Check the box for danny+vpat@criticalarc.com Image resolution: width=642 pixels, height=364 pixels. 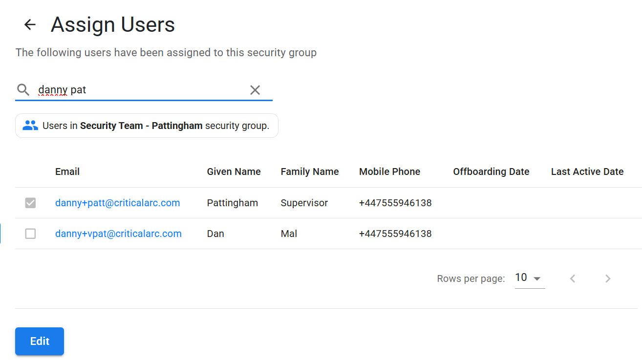pos(30,234)
